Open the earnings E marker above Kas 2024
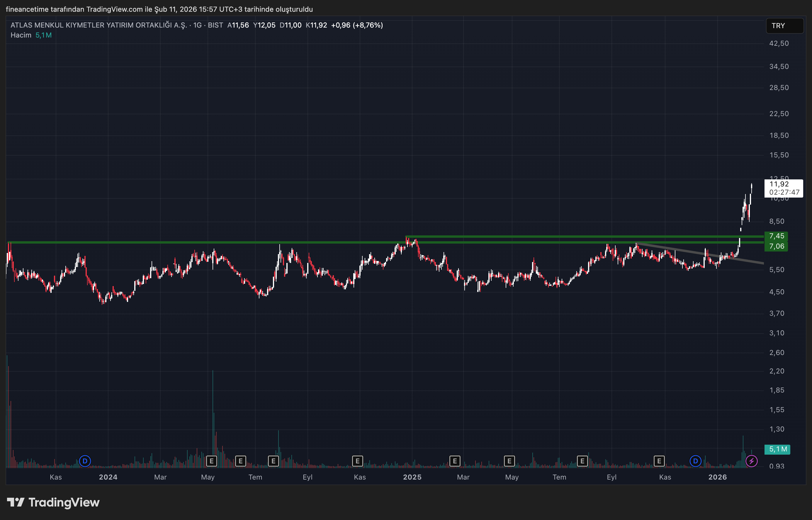Viewport: 812px width, 520px height. pyautogui.click(x=357, y=461)
